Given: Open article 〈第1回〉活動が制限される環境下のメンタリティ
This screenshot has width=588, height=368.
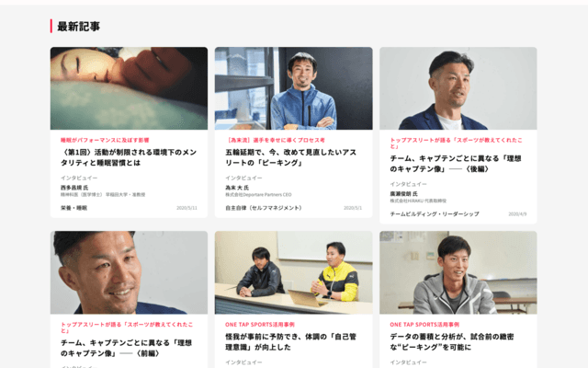Looking at the screenshot, I should [129, 157].
